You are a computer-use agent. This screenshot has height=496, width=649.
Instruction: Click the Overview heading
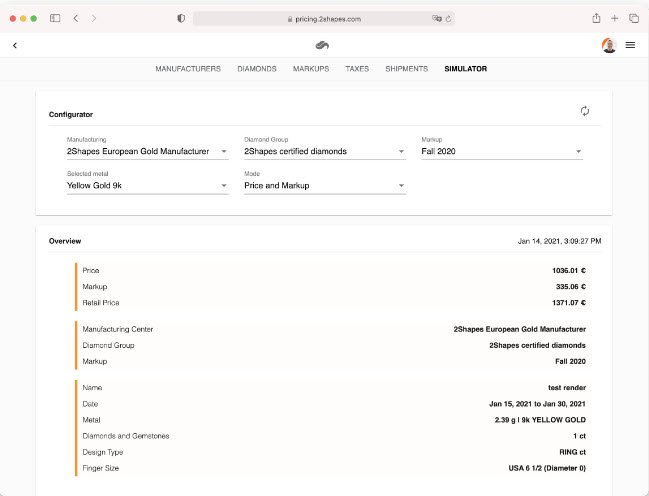(65, 241)
